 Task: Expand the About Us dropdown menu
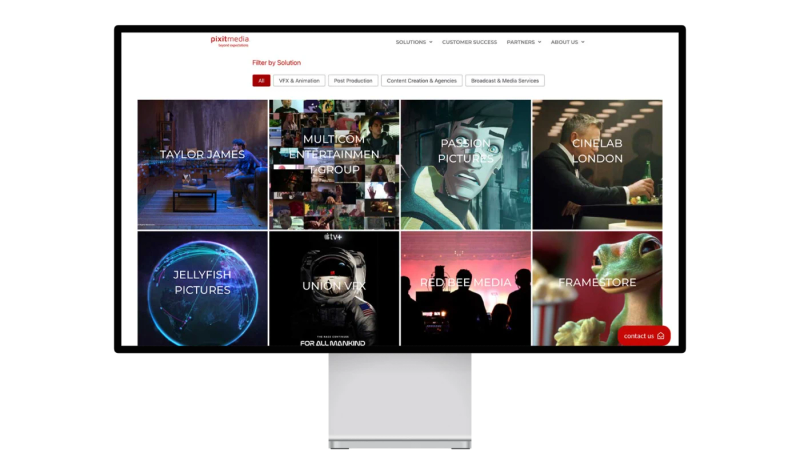[x=567, y=42]
